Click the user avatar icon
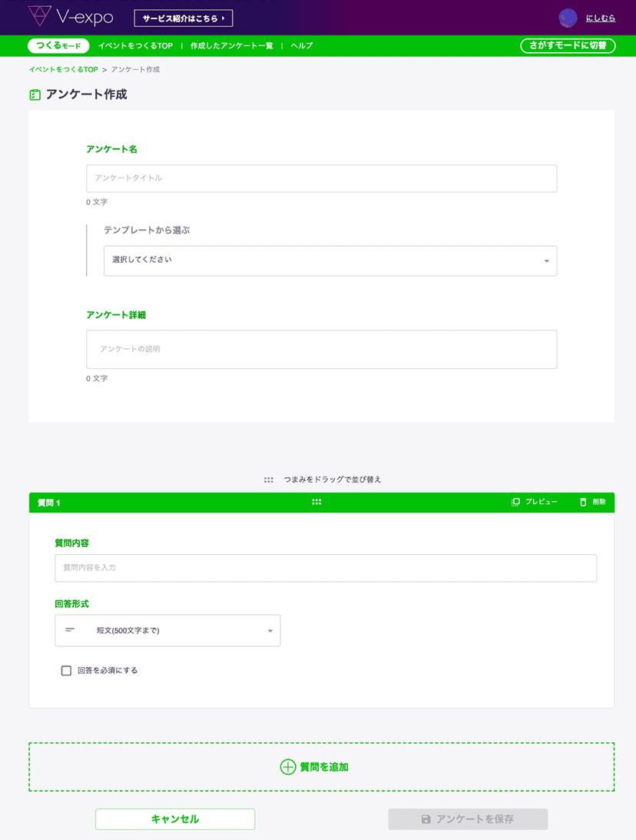Viewport: 636px width, 840px height. [x=568, y=18]
